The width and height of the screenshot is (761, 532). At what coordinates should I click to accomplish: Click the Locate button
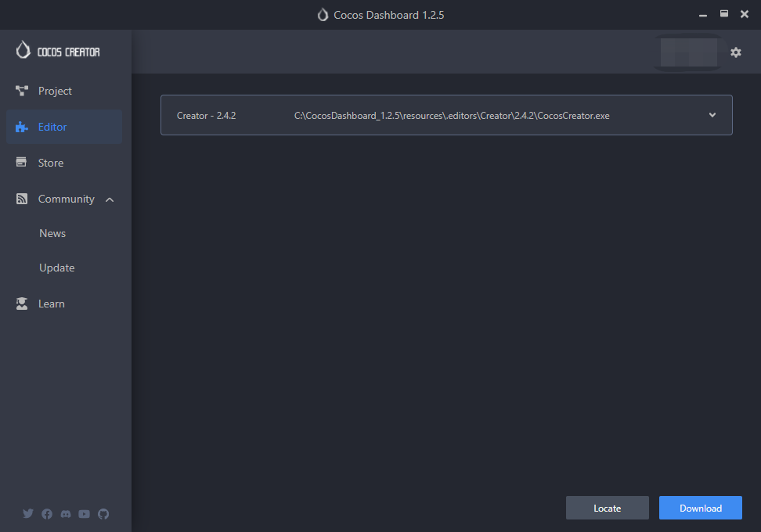tap(607, 508)
